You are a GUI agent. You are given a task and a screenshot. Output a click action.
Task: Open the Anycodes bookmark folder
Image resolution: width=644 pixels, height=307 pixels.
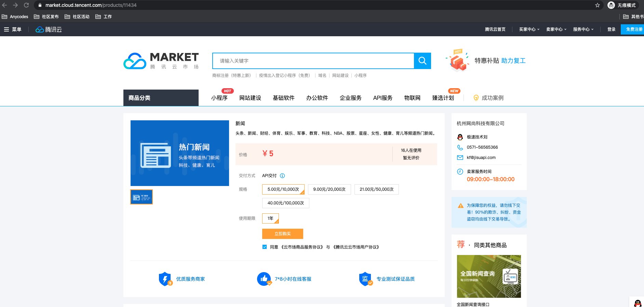pos(15,16)
